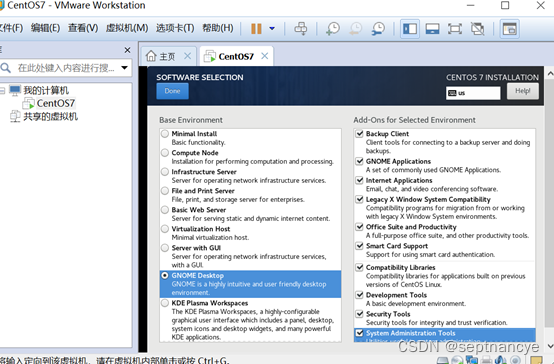Click the unity mode toolbar icon
554x364 pixels.
[x=477, y=29]
